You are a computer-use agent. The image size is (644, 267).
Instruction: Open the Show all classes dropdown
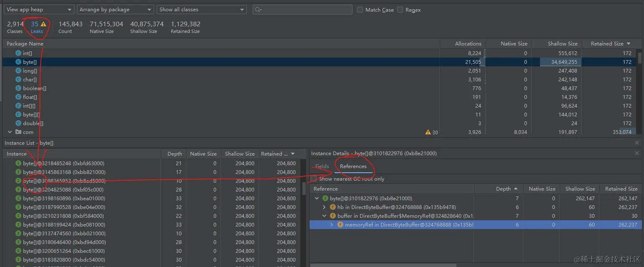tap(202, 10)
